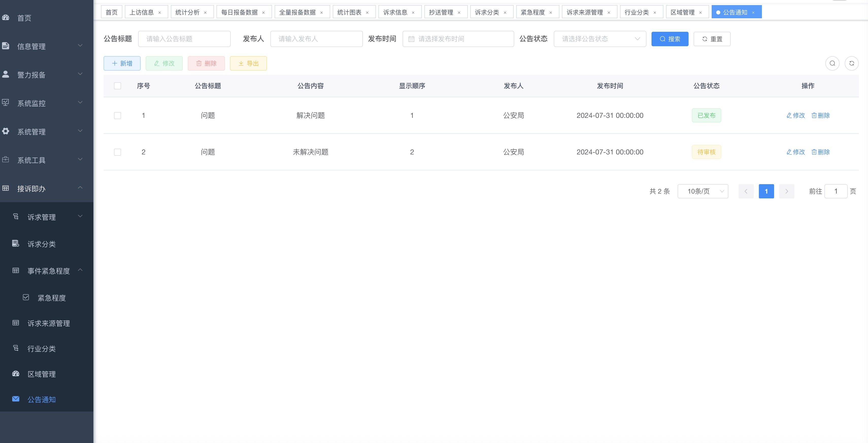Click 修改 link in row 2

point(796,152)
